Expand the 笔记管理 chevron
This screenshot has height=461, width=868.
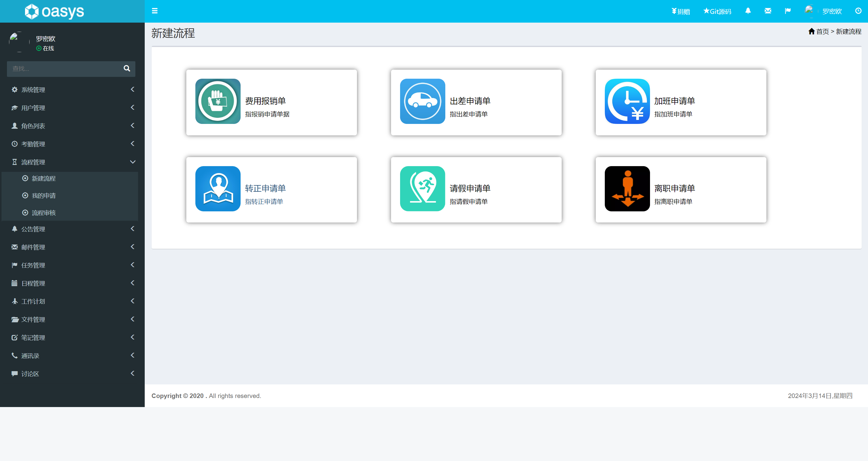pyautogui.click(x=132, y=337)
